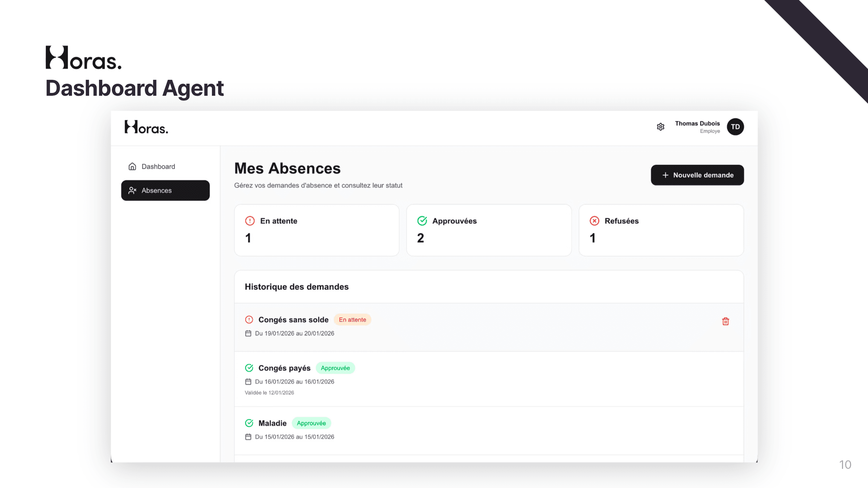Click the Approuvée badge on Congés payés
The width and height of the screenshot is (868, 488).
tap(335, 368)
